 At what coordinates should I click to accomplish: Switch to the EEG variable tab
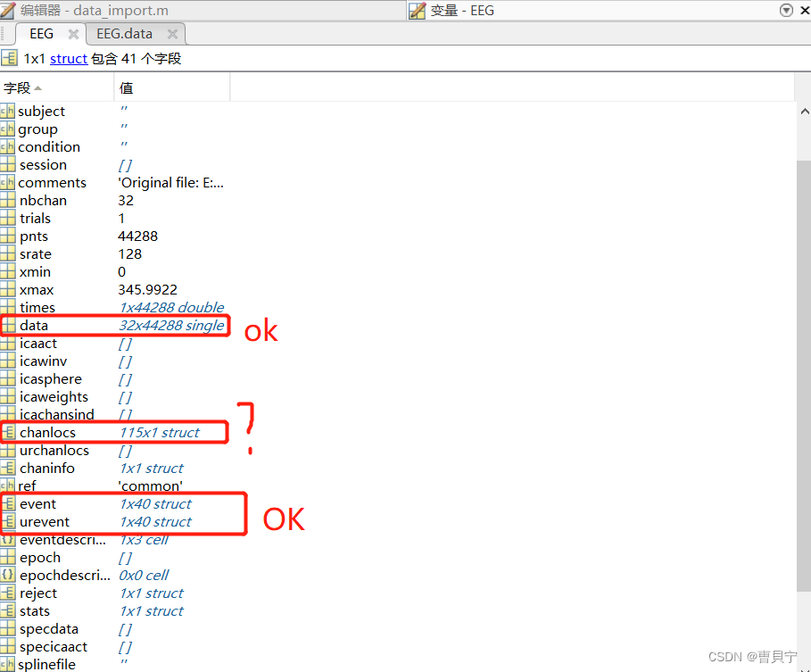point(41,34)
